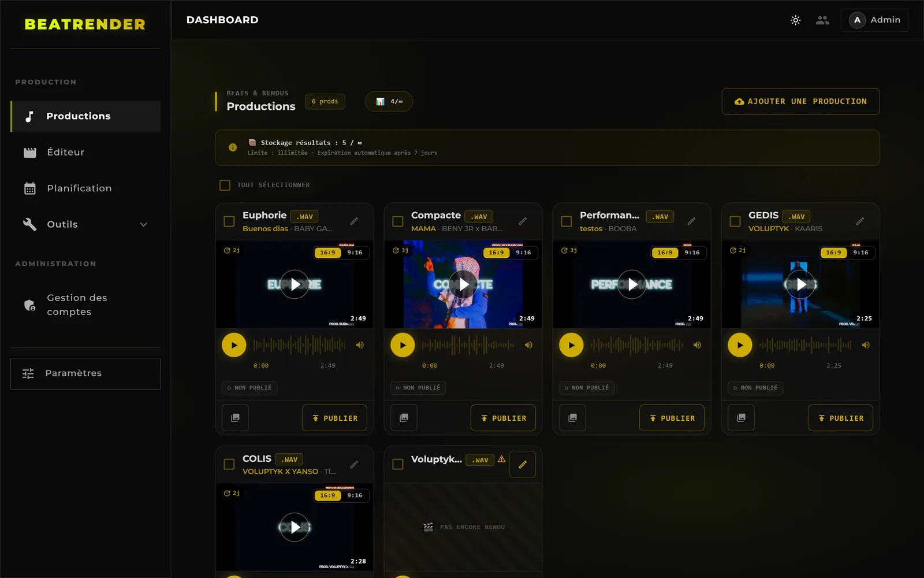Click Ajouter une production button

pos(800,102)
